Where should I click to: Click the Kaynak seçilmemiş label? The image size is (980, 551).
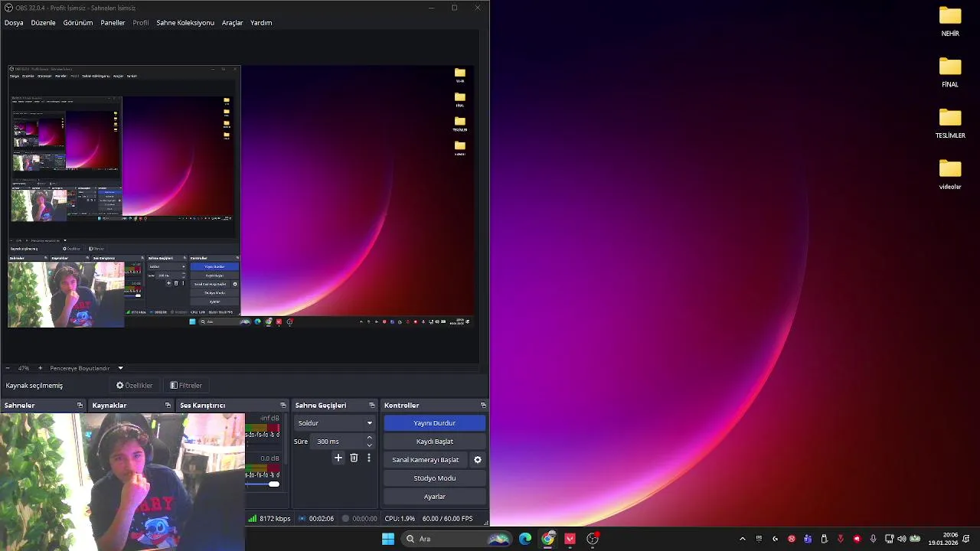pos(34,386)
